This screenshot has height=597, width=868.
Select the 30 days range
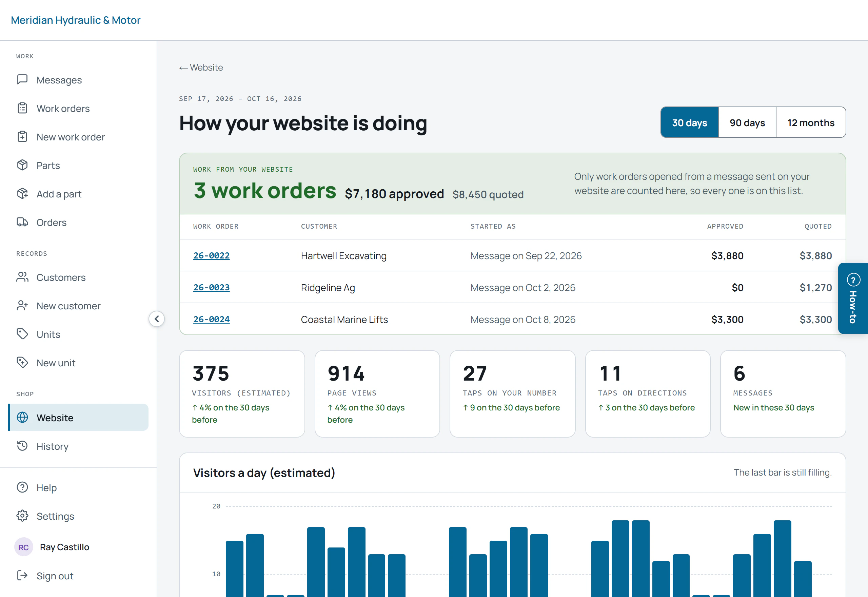pos(690,122)
